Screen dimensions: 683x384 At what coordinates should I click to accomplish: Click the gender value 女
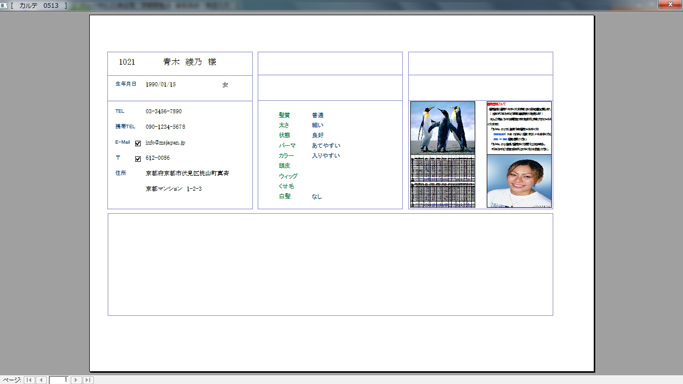click(x=225, y=85)
